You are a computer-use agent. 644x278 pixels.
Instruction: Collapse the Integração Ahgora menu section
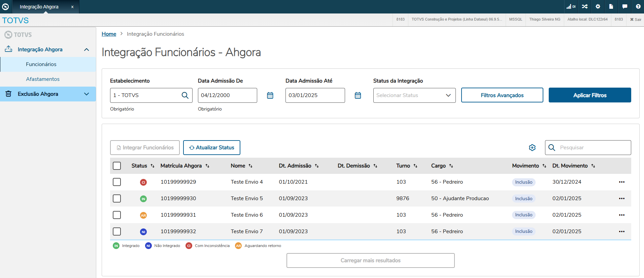point(87,50)
